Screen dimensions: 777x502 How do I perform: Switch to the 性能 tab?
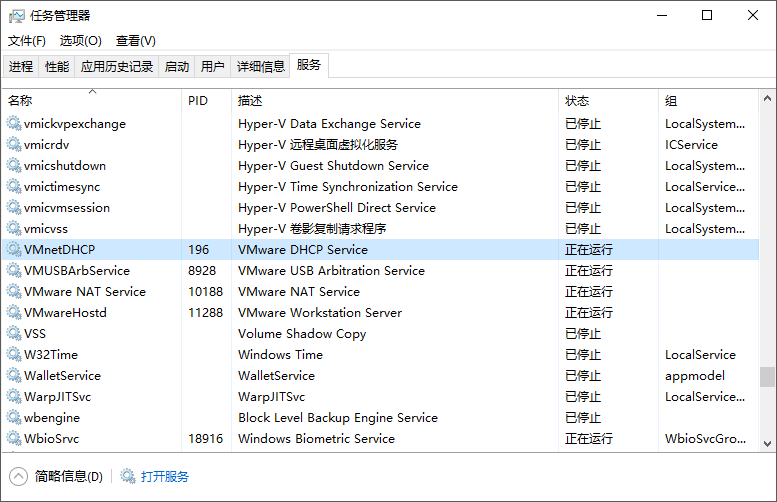coord(57,66)
